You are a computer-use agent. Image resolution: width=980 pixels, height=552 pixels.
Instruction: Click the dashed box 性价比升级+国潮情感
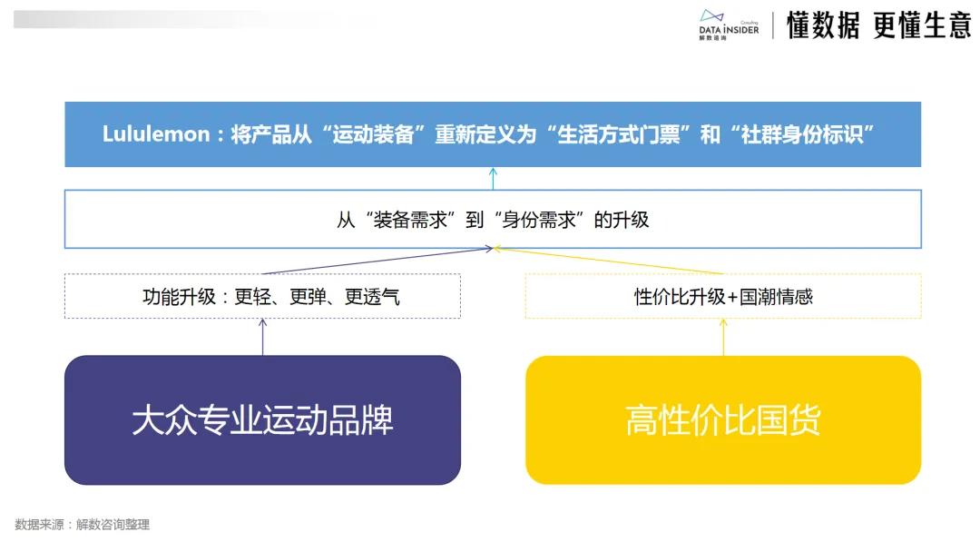pos(723,296)
